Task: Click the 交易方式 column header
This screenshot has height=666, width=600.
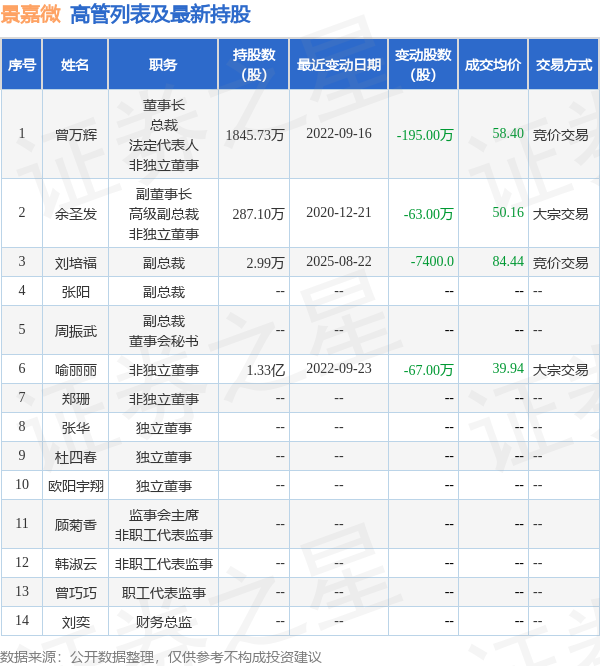Action: (x=563, y=65)
